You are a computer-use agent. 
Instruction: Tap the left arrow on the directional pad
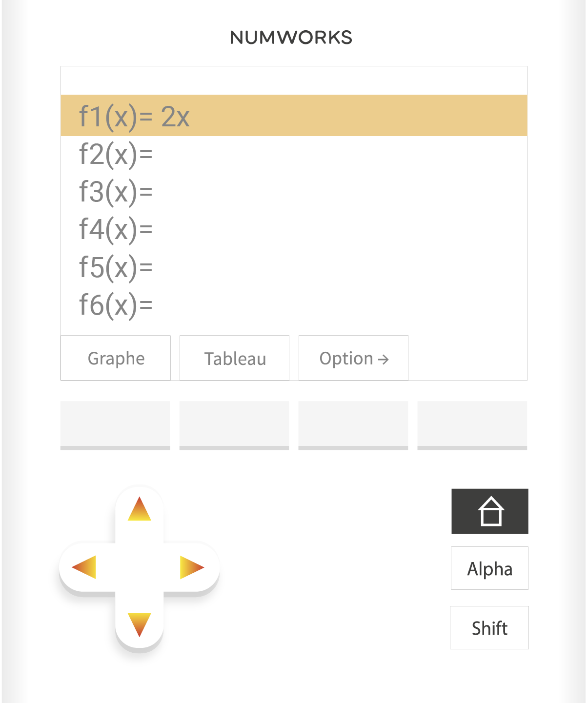(84, 567)
